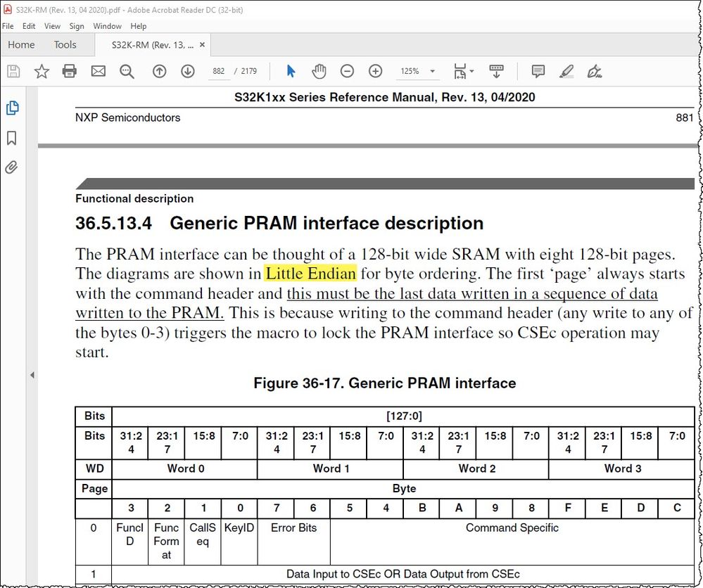Switch to the Selection arrow tool

click(x=291, y=71)
